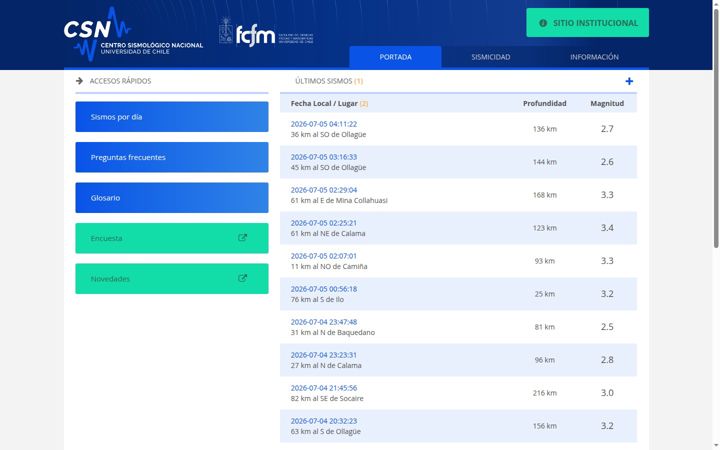Click the Accesos Rápidos heading
Image resolution: width=720 pixels, height=450 pixels.
pos(120,81)
